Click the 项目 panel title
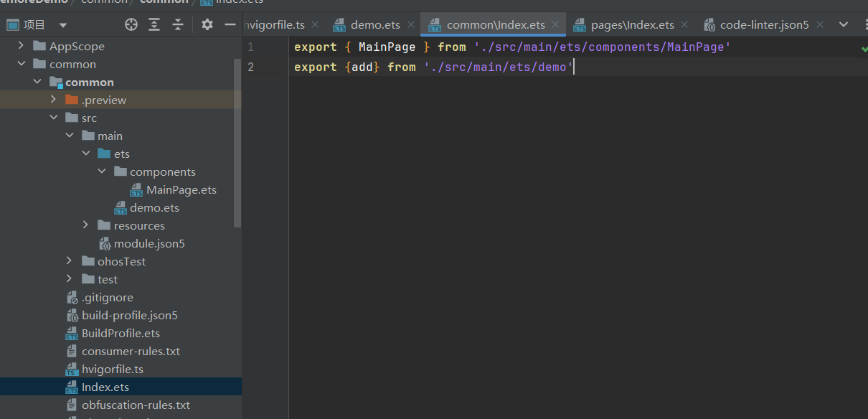The image size is (868, 419). click(34, 25)
